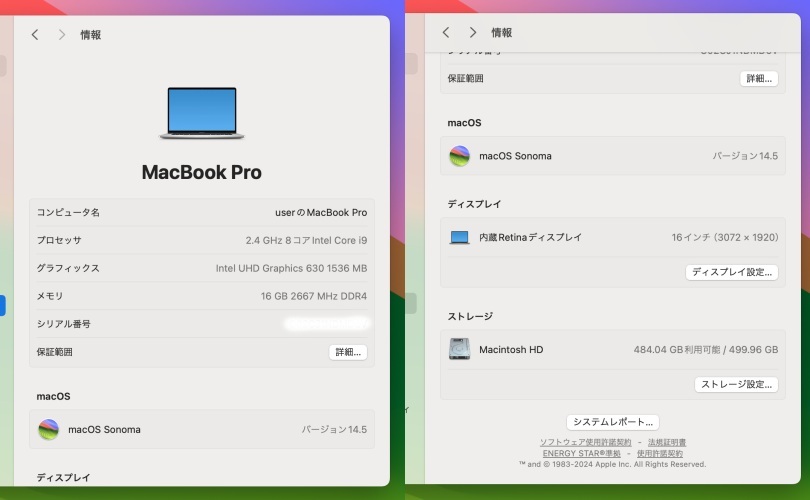Open ソフトウェア使用許諾契約 link
810x500 pixels.
[585, 442]
